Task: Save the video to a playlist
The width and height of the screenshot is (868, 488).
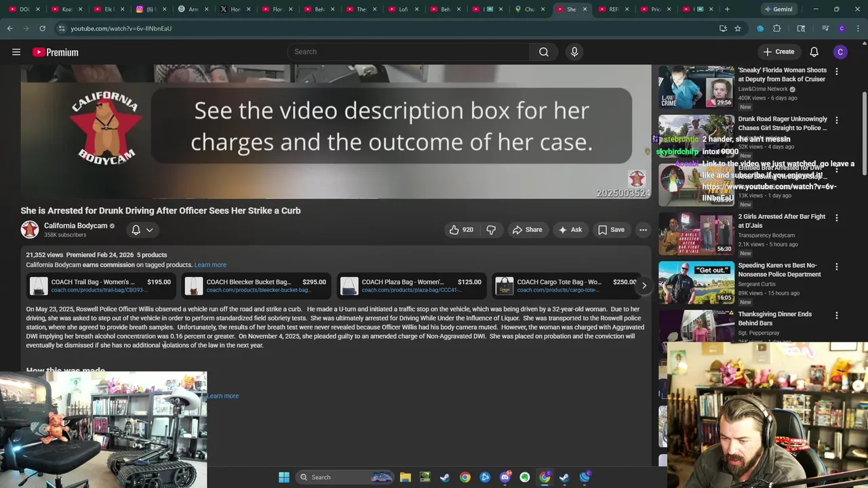Action: tap(611, 230)
